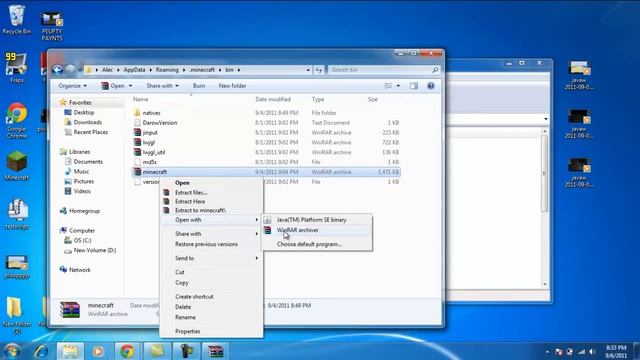
Task: Expand view options dropdown arrow
Action: click(x=398, y=86)
